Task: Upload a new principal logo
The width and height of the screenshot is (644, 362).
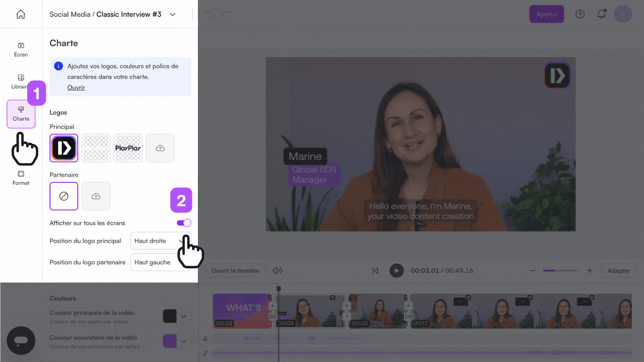Action: point(160,148)
